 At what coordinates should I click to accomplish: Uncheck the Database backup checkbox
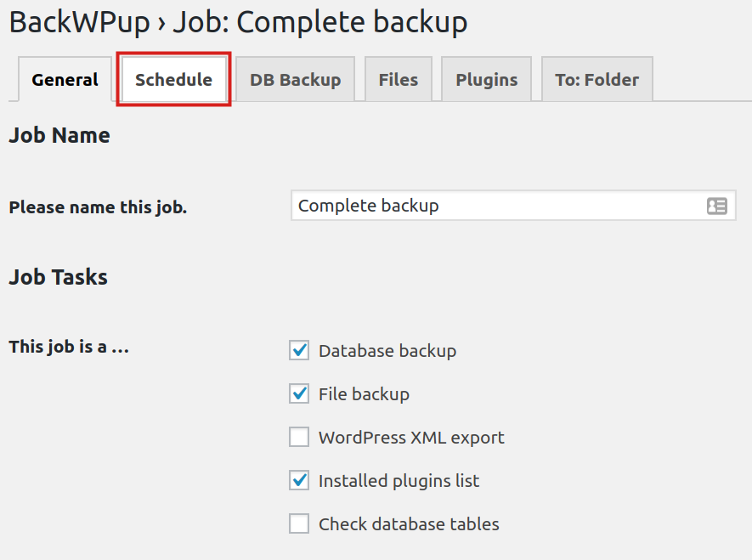point(299,350)
